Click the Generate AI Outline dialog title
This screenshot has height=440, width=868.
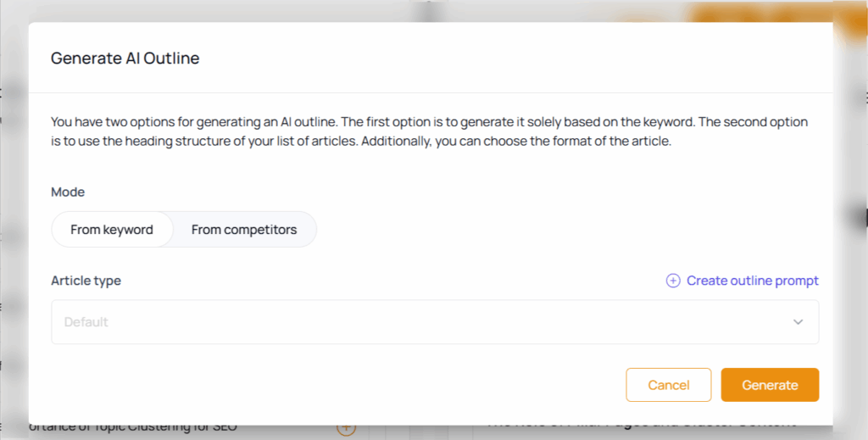click(x=125, y=58)
